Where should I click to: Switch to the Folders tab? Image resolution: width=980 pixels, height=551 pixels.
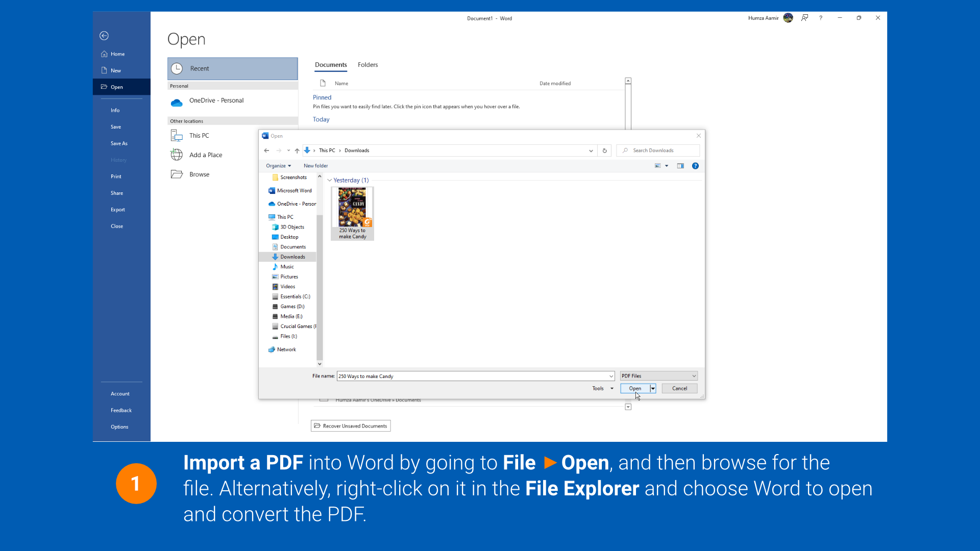tap(367, 65)
